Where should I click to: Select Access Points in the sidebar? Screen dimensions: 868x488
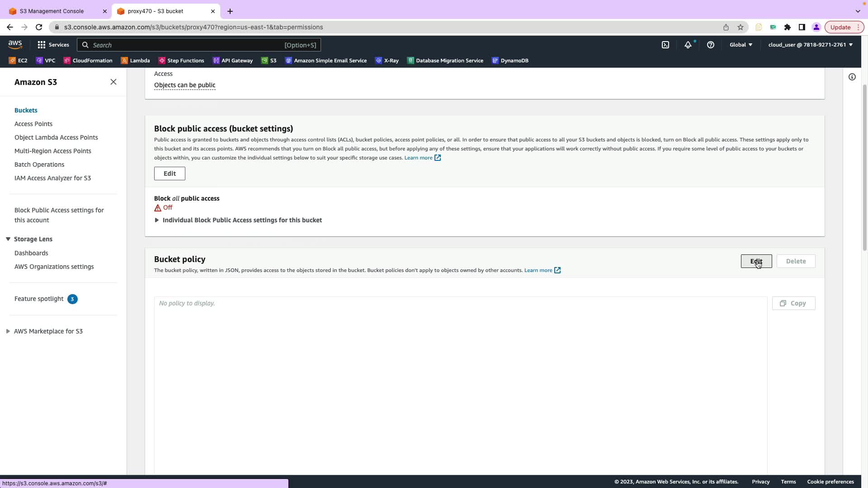tap(33, 124)
